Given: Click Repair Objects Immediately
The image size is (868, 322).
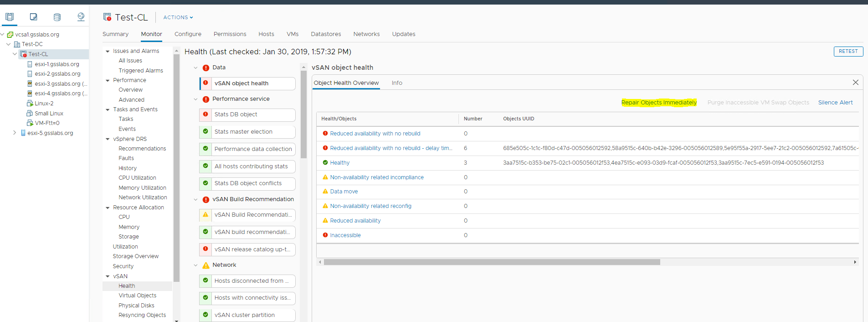Looking at the screenshot, I should [x=658, y=103].
